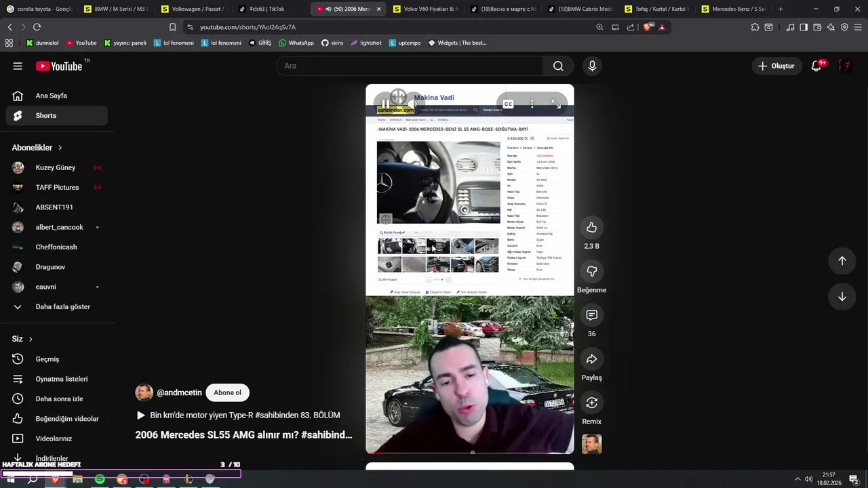Start voice search with the microphone
Screen dimensions: 868x488
coord(592,66)
